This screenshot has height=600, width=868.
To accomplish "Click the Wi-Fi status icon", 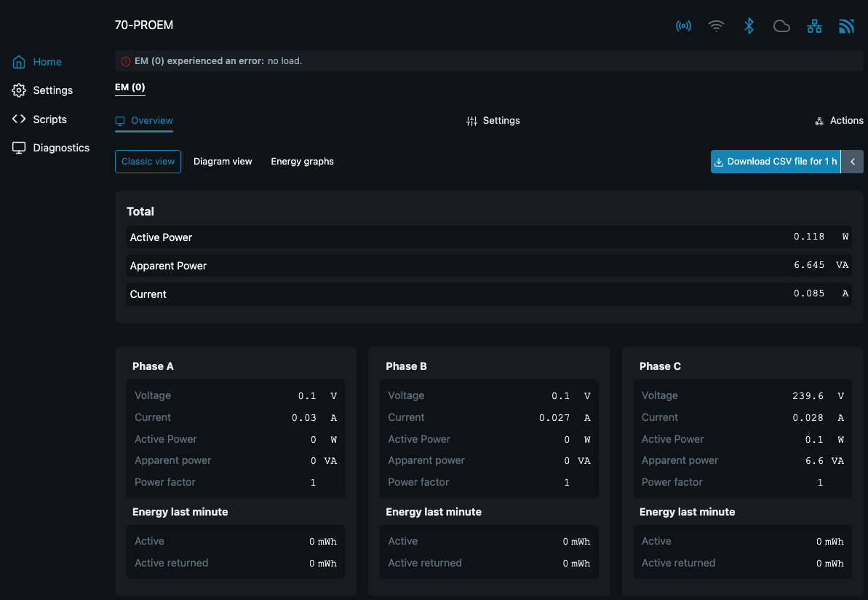I will coord(717,27).
